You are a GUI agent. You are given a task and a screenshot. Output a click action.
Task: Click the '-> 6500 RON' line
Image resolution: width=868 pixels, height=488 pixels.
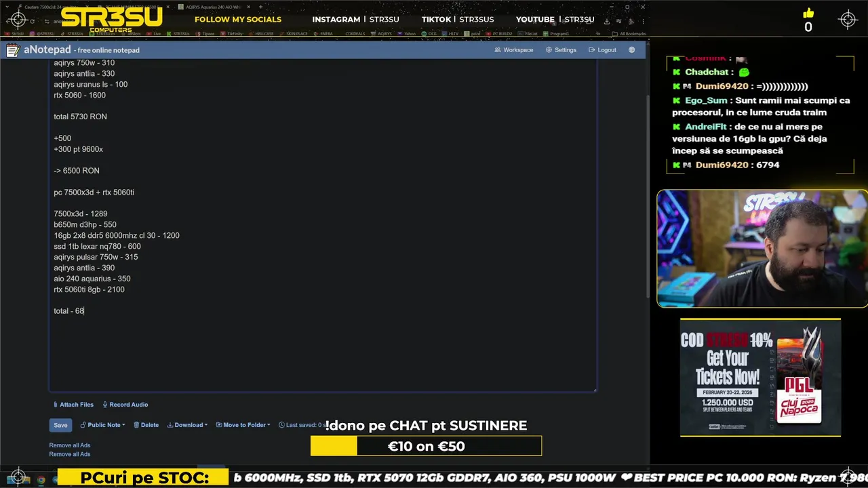tap(77, 171)
